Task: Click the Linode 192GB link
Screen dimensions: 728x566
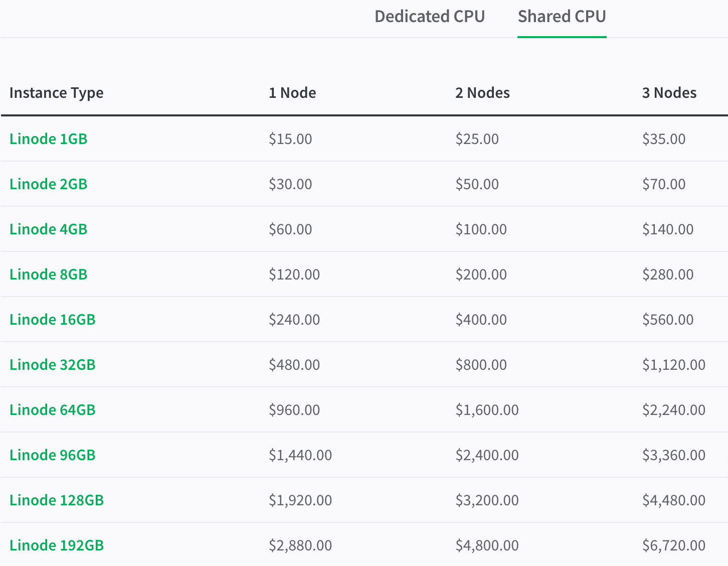Action: [56, 545]
